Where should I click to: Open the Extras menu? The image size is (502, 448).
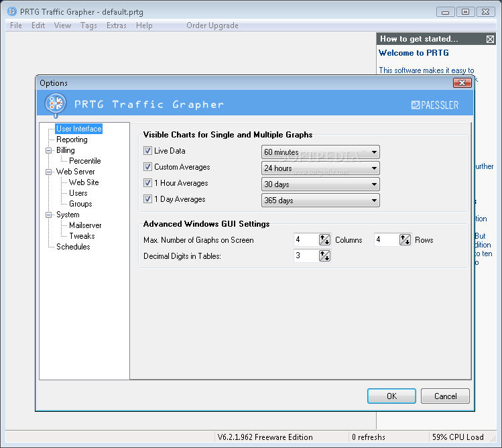click(x=117, y=25)
